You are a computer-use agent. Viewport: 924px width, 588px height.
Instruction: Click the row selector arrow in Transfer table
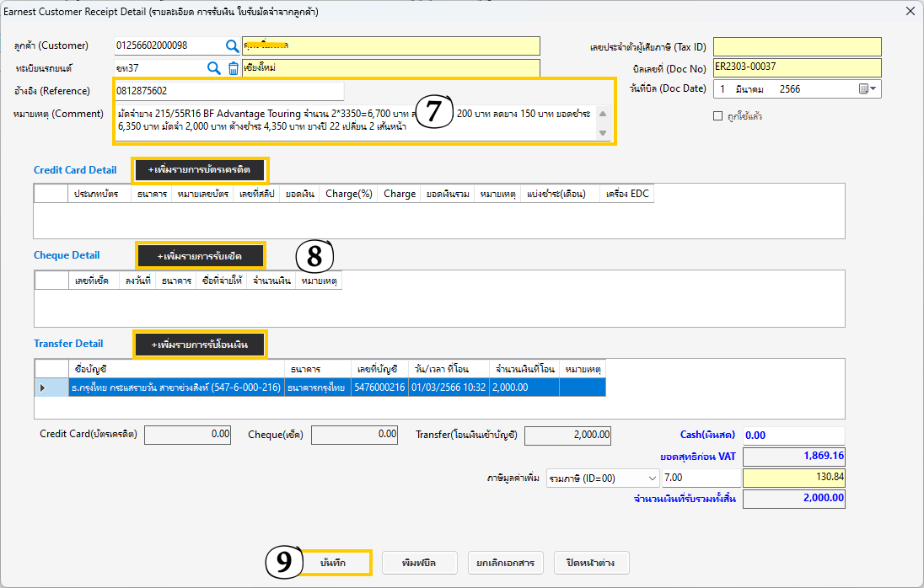tap(43, 388)
